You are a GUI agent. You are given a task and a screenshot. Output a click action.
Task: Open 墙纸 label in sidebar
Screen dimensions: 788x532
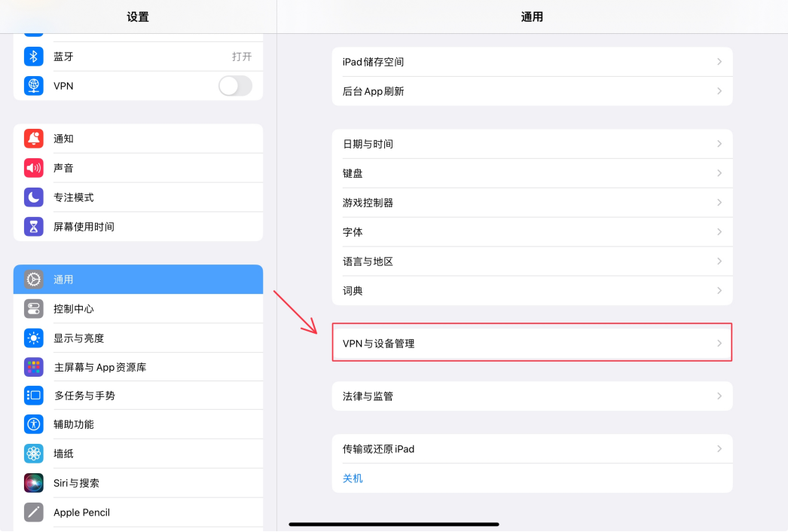point(64,454)
